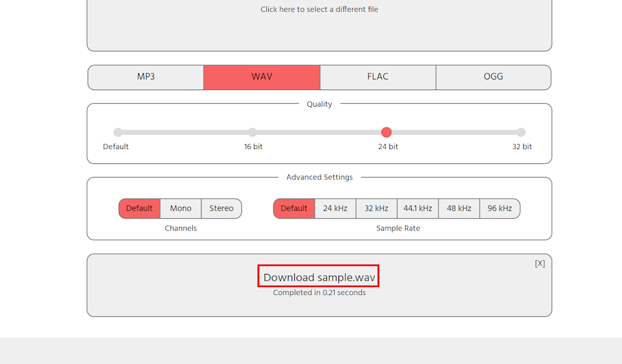Click the '16 bit' quality label
This screenshot has height=364, width=622.
tap(253, 147)
